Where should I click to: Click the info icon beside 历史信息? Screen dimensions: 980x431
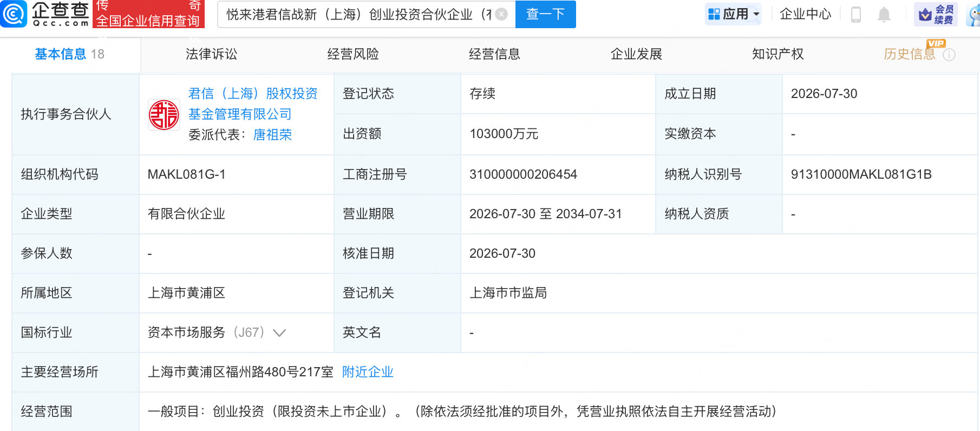click(949, 55)
